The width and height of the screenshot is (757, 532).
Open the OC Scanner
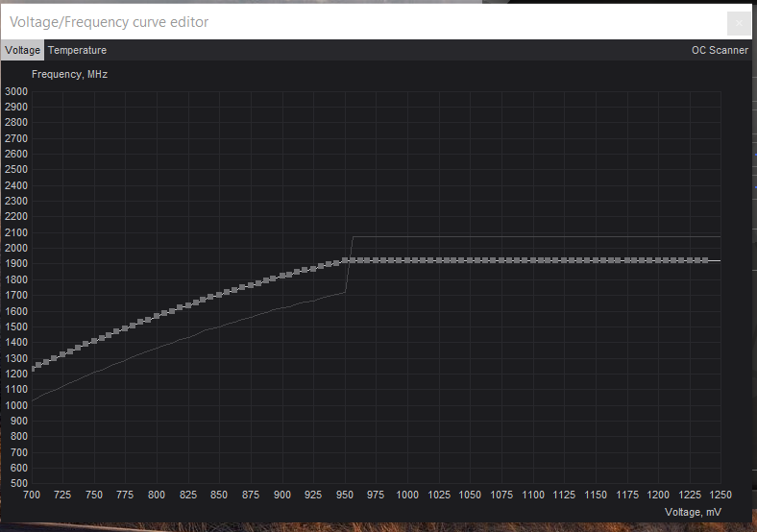pyautogui.click(x=720, y=50)
